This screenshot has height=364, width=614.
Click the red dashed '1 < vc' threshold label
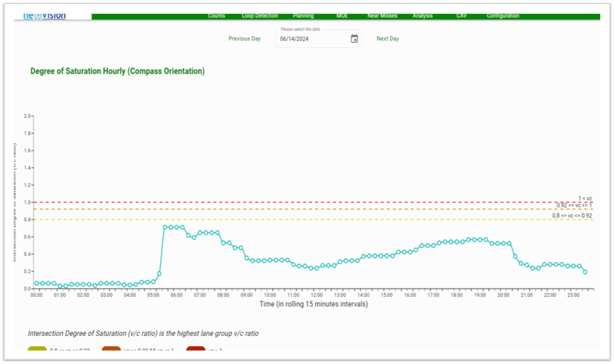[585, 198]
